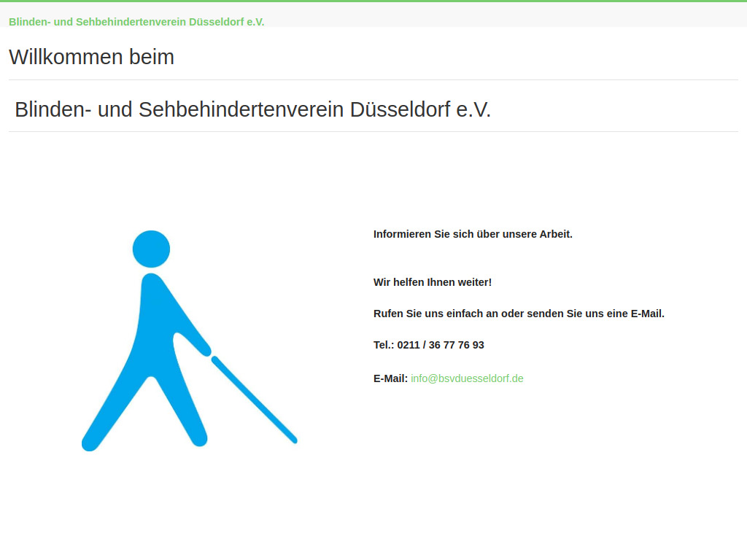Screen dimensions: 747x560
Task: Click the main 'Blinden- und Sehbehindertenverein Düsseldorf e.V.' heading
Action: point(252,109)
